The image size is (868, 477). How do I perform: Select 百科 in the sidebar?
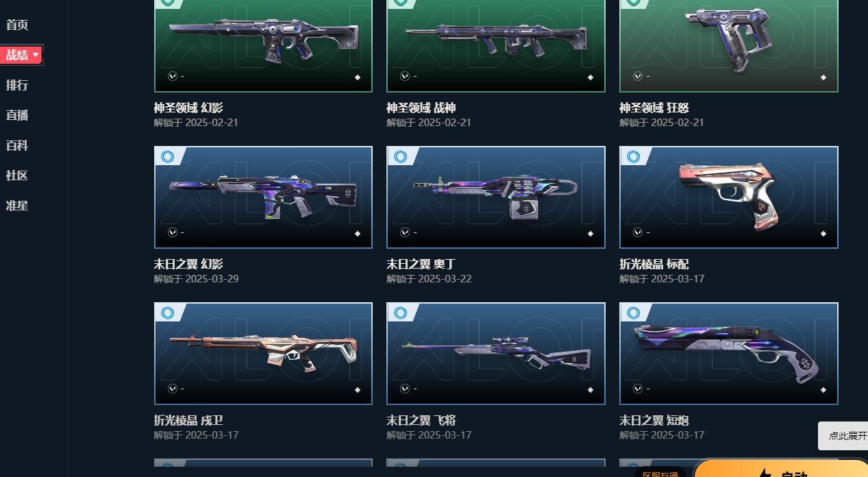click(17, 145)
